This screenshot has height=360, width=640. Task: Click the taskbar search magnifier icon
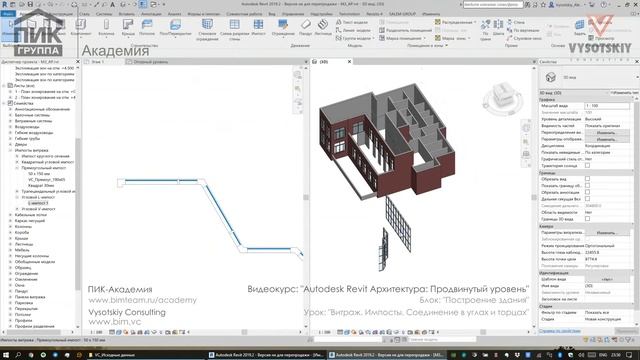click(18, 355)
